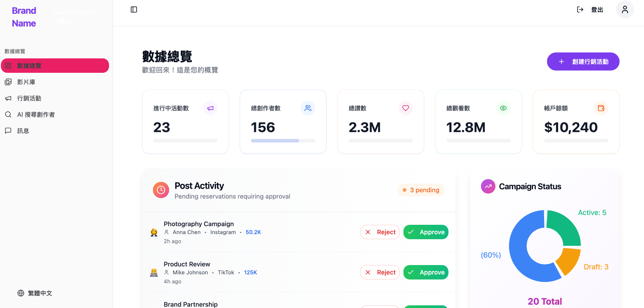This screenshot has width=644, height=308.
Task: Click the 125K follower count
Action: (251, 272)
